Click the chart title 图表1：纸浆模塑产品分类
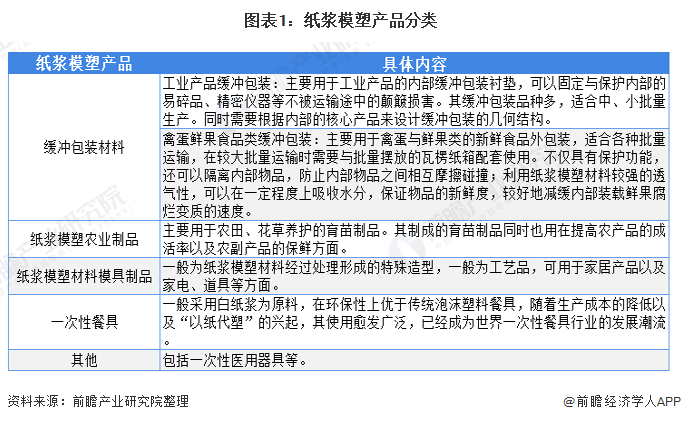Image resolution: width=681 pixels, height=422 pixels. [340, 20]
